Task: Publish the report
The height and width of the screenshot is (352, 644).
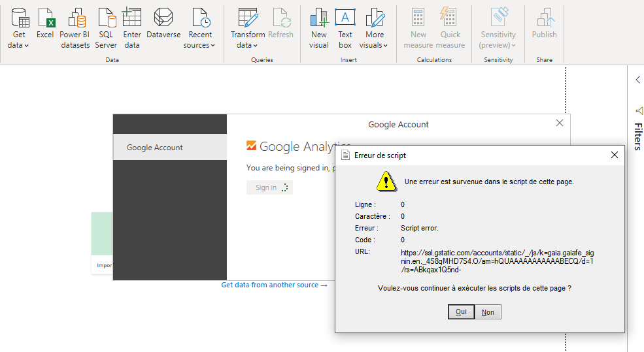Action: pos(544,24)
